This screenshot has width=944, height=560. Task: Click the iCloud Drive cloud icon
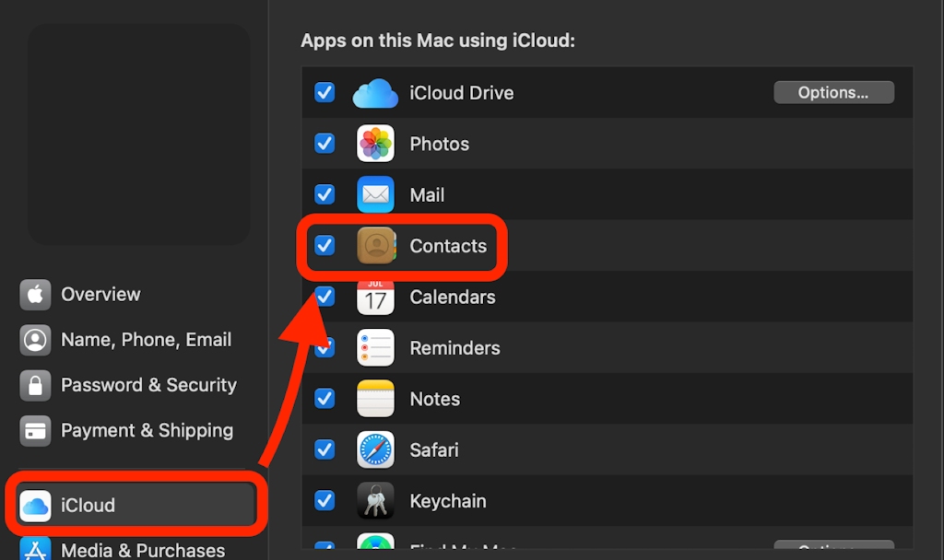[x=375, y=93]
